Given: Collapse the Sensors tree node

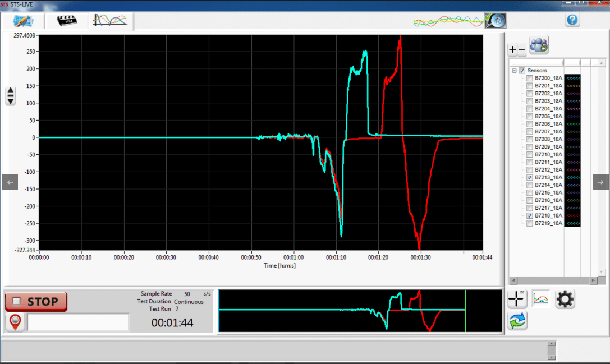Looking at the screenshot, I should point(514,71).
